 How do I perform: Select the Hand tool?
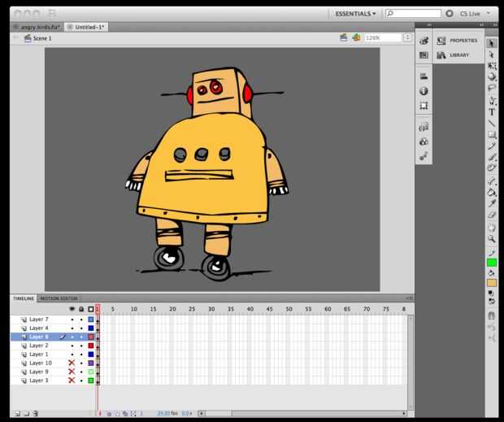coord(492,228)
